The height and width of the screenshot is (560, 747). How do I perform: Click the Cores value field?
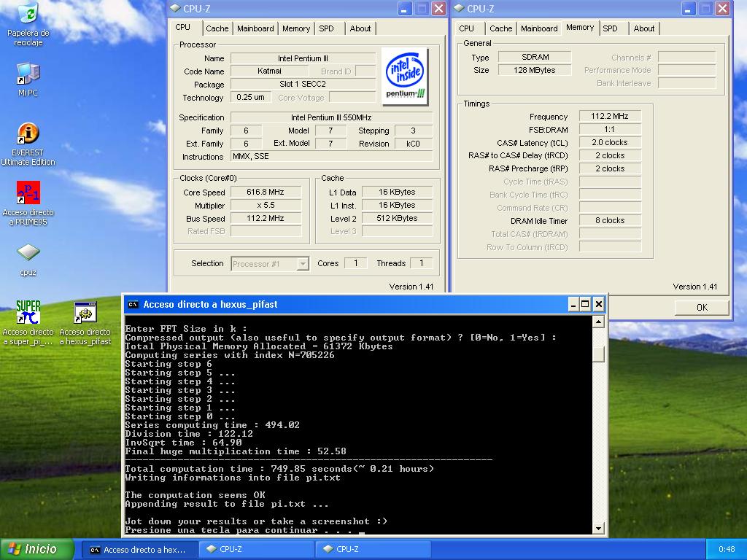355,263
